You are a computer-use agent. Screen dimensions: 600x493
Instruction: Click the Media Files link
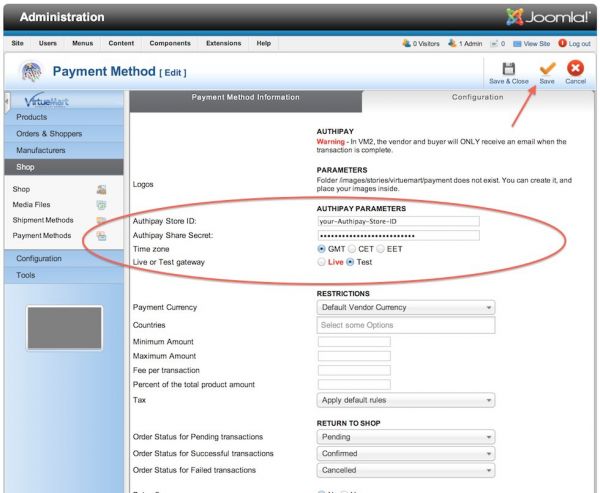tap(31, 205)
